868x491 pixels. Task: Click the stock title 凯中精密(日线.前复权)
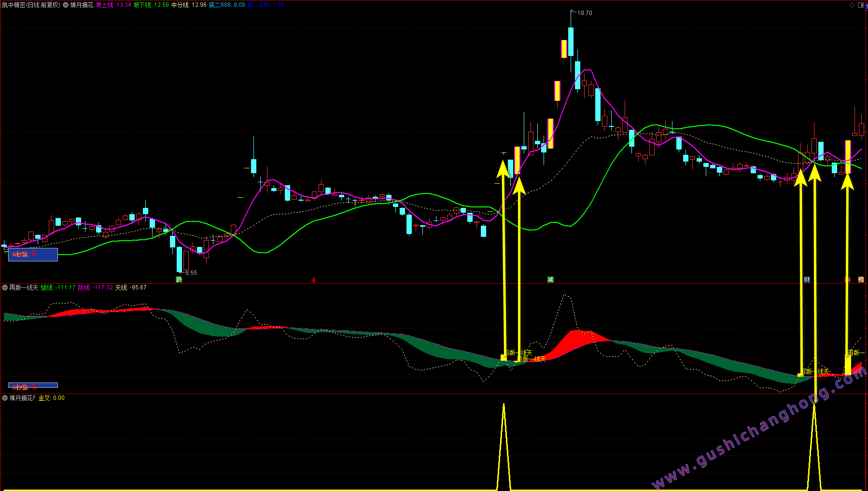[31, 5]
